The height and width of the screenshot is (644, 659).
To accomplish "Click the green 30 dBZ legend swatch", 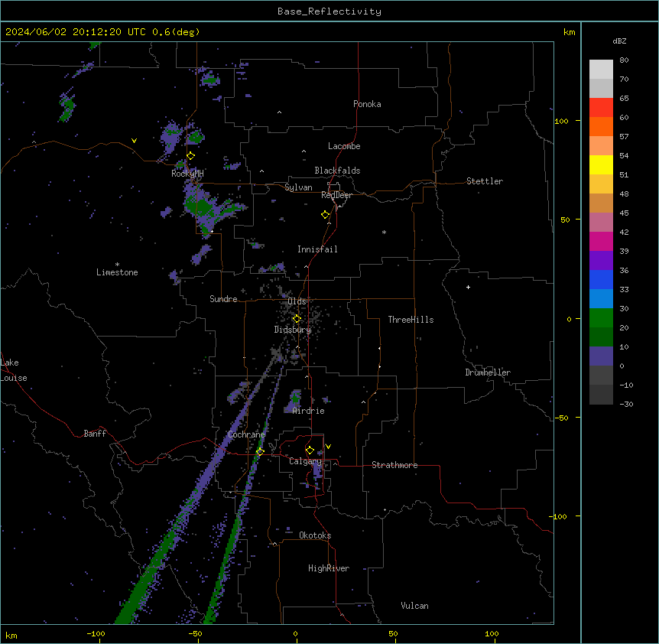I will [x=601, y=318].
